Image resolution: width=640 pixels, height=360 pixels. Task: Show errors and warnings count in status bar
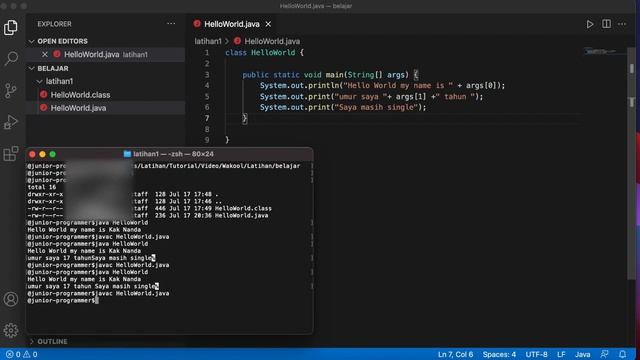click(22, 354)
